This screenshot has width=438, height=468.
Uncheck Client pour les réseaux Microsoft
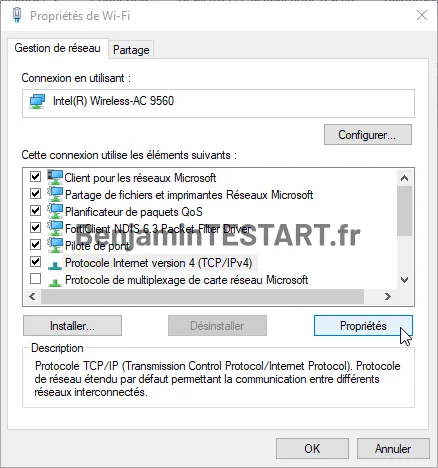click(x=35, y=176)
